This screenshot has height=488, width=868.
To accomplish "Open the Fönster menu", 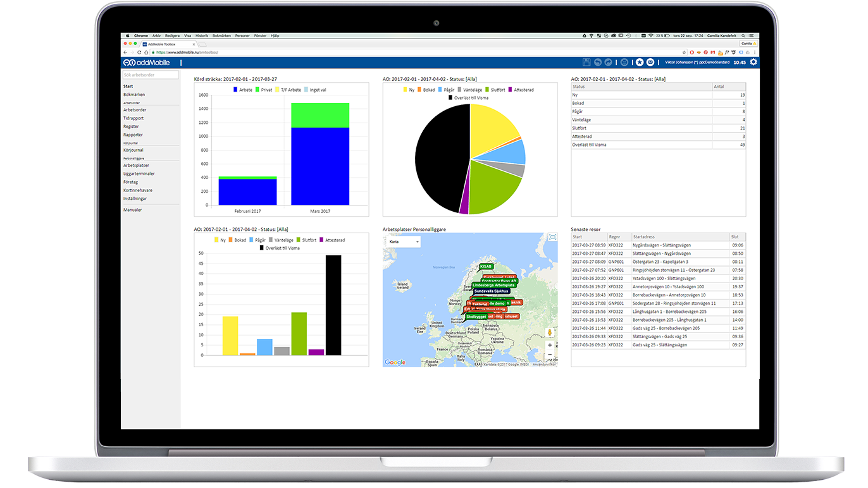I will [x=260, y=36].
